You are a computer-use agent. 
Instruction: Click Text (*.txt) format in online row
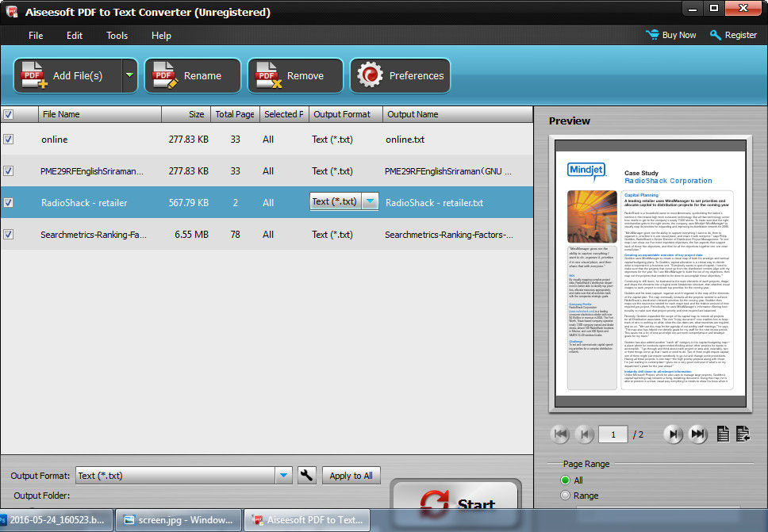[332, 140]
